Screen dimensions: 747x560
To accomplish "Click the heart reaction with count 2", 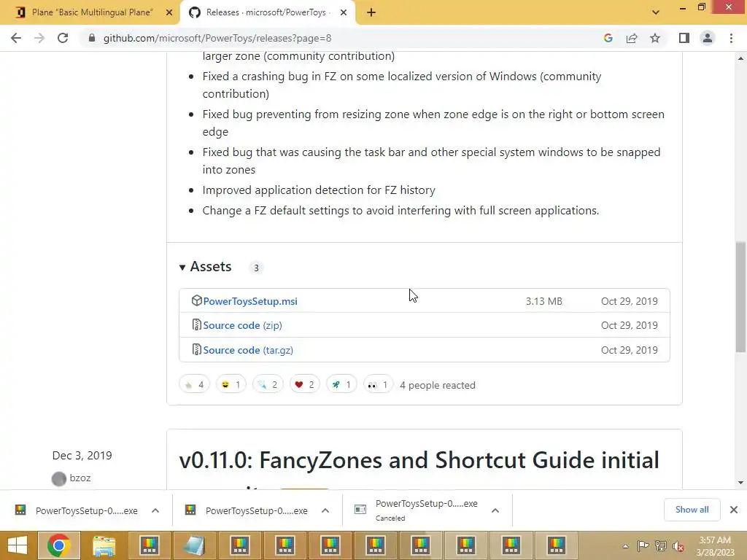I will (304, 384).
